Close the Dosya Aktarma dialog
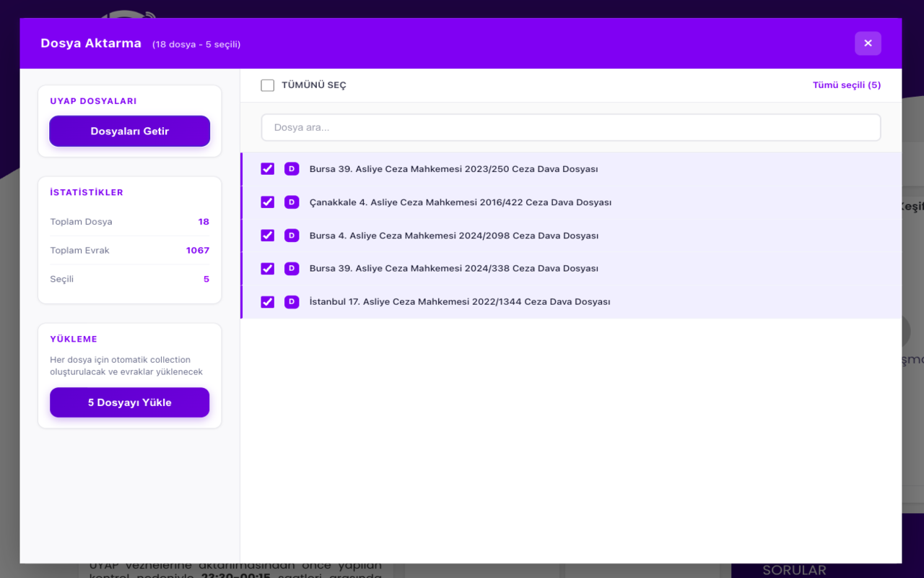Screen dimensions: 924x578 click(x=868, y=43)
